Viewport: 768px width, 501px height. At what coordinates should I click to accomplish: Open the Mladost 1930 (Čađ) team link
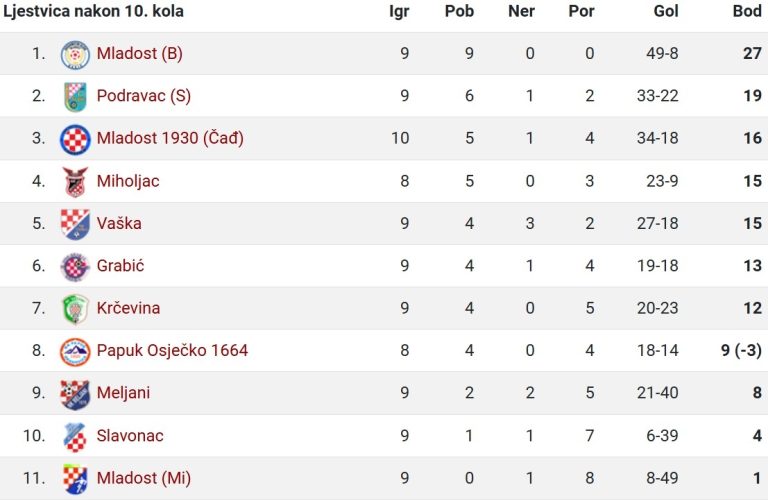tap(170, 138)
